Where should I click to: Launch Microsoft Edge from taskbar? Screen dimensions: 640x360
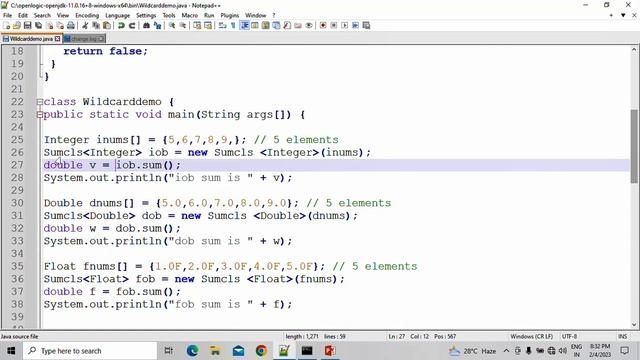(x=192, y=351)
